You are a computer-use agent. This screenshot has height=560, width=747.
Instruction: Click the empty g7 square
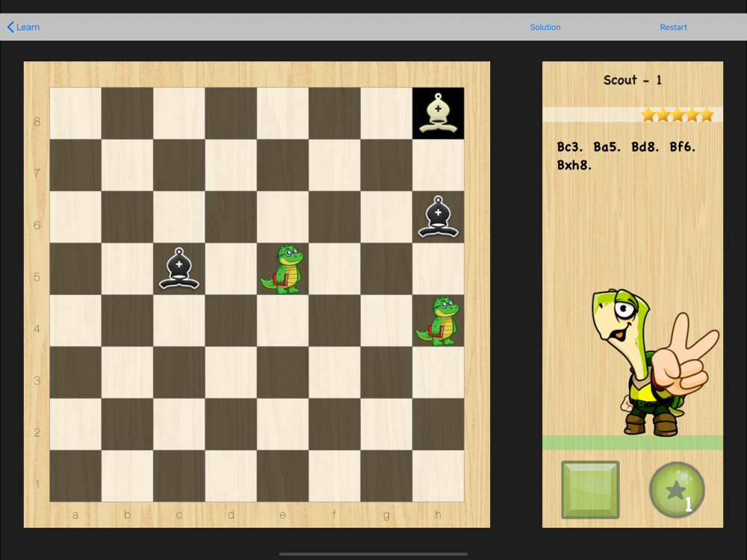pyautogui.click(x=386, y=165)
